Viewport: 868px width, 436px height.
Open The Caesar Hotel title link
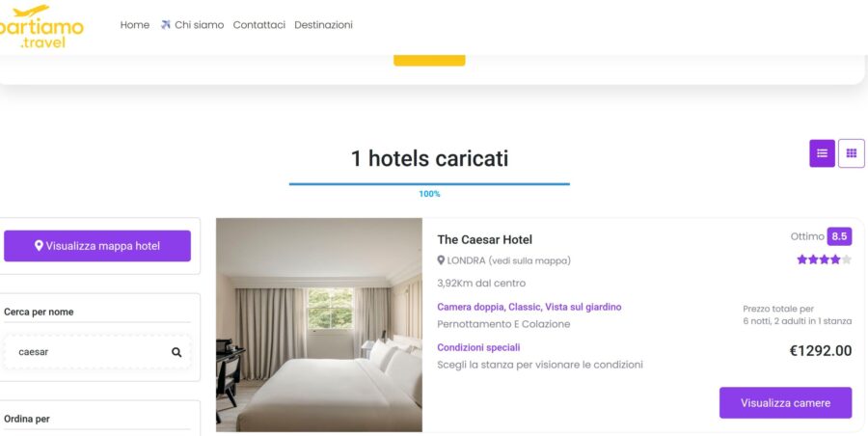pyautogui.click(x=484, y=239)
